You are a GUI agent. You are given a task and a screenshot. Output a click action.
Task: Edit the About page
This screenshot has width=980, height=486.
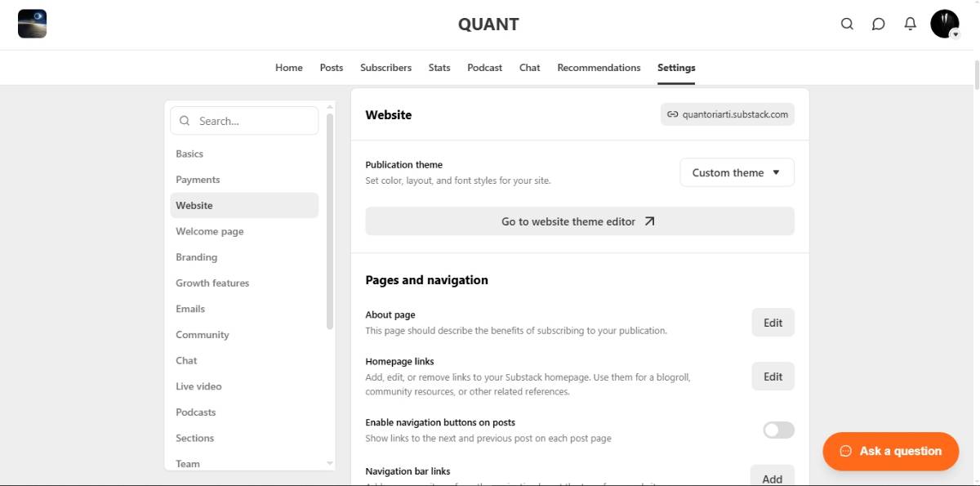coord(773,323)
